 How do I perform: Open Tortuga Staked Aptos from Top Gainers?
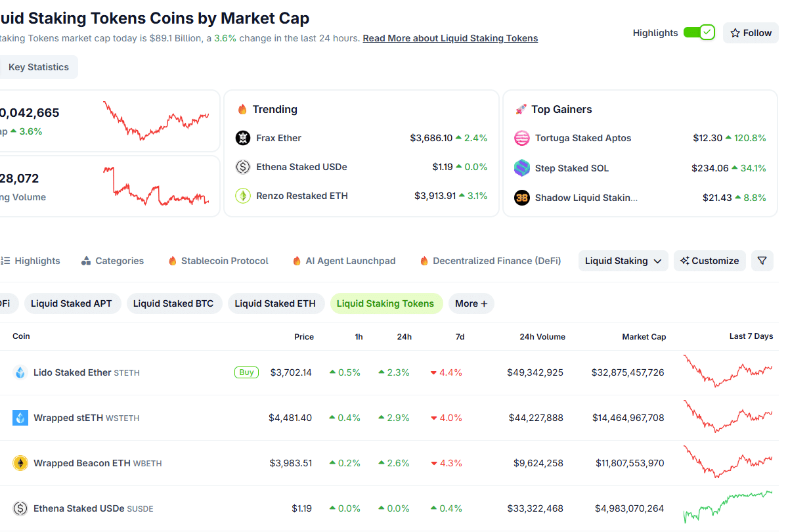pyautogui.click(x=583, y=138)
